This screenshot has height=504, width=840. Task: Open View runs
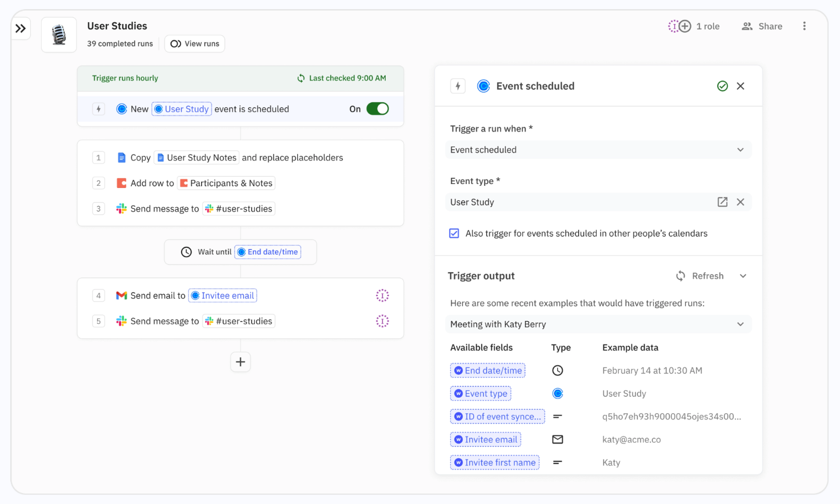[x=195, y=44]
